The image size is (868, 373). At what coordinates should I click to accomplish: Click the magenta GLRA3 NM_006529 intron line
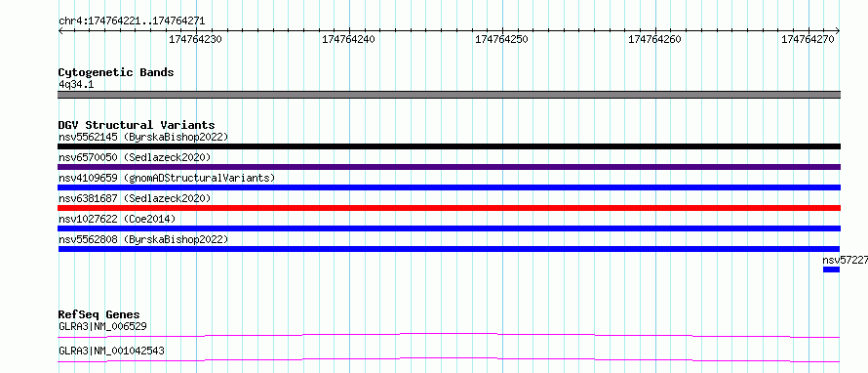(x=449, y=335)
